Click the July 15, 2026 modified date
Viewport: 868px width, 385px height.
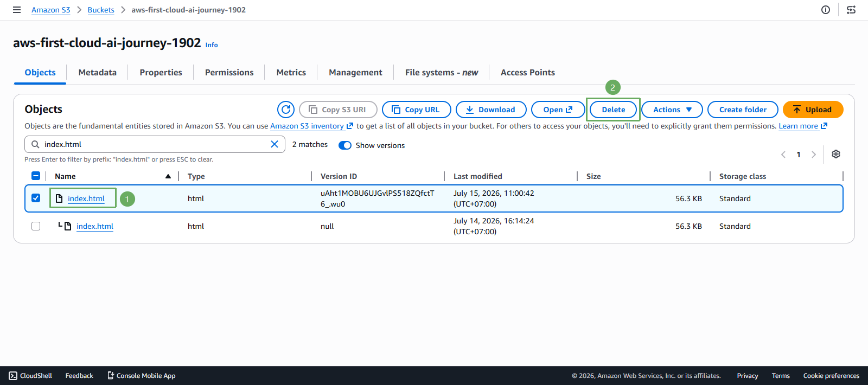[494, 198]
